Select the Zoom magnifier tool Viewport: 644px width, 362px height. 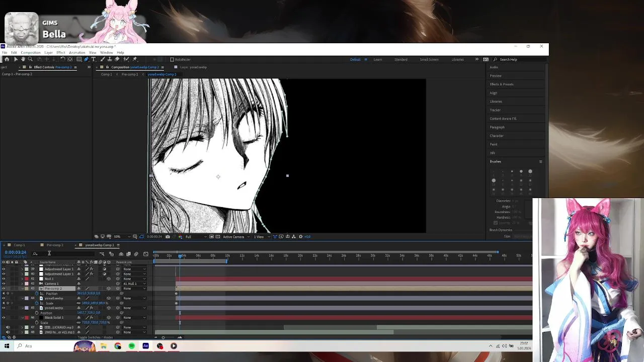pos(30,59)
